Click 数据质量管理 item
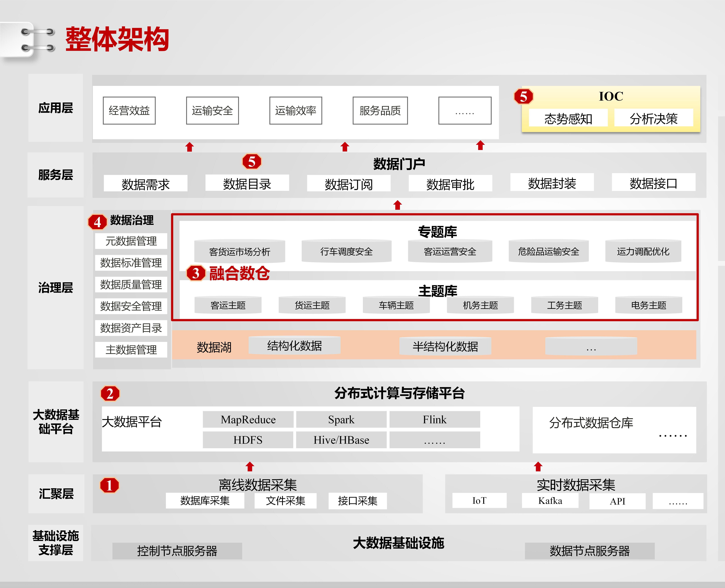Screen dimensions: 725x588 131,284
